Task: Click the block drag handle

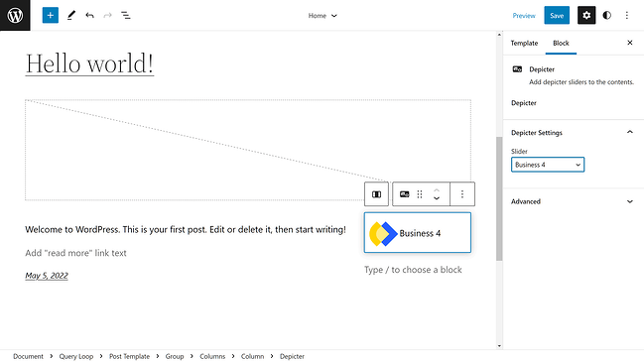Action: click(x=420, y=194)
